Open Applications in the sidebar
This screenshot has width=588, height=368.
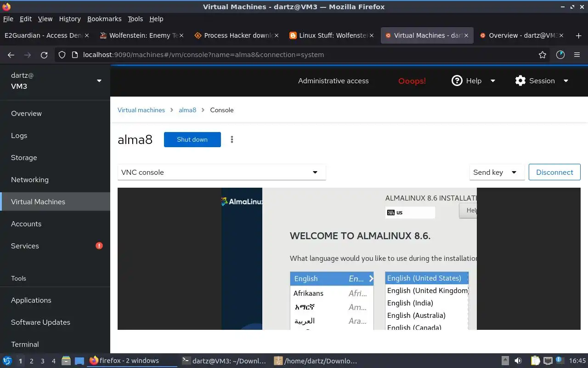point(55,300)
